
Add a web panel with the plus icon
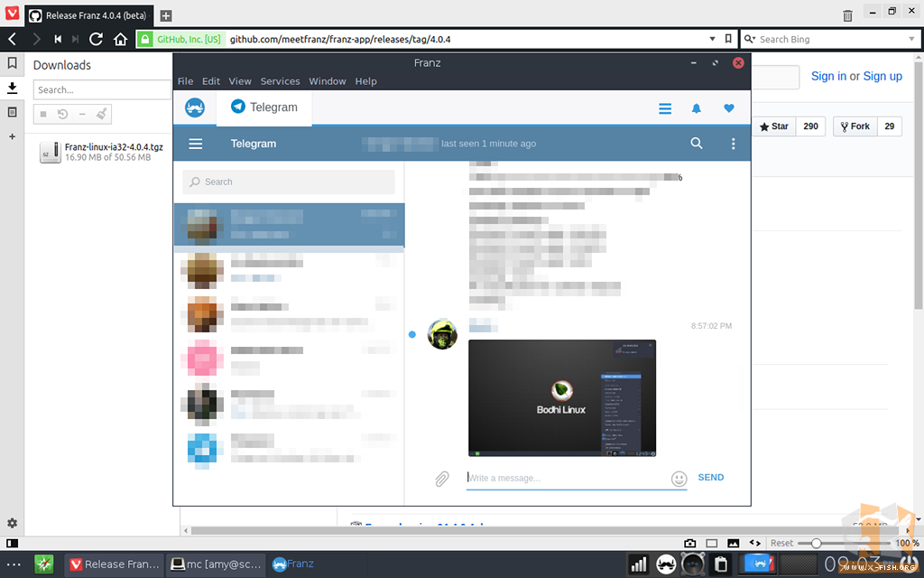pos(12,136)
